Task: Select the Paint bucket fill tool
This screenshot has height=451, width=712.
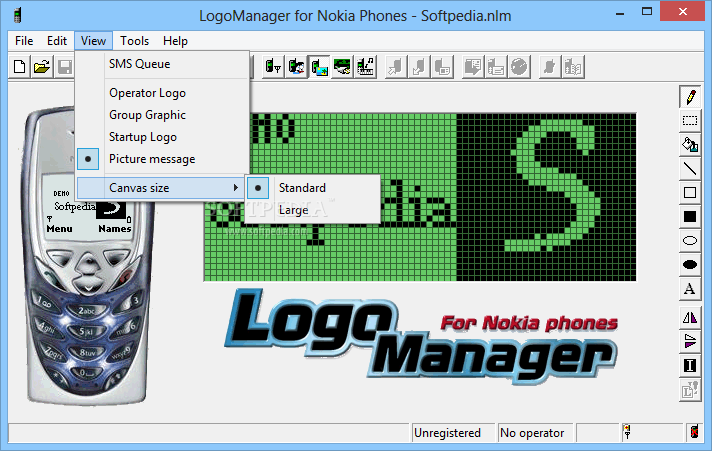Action: point(690,144)
